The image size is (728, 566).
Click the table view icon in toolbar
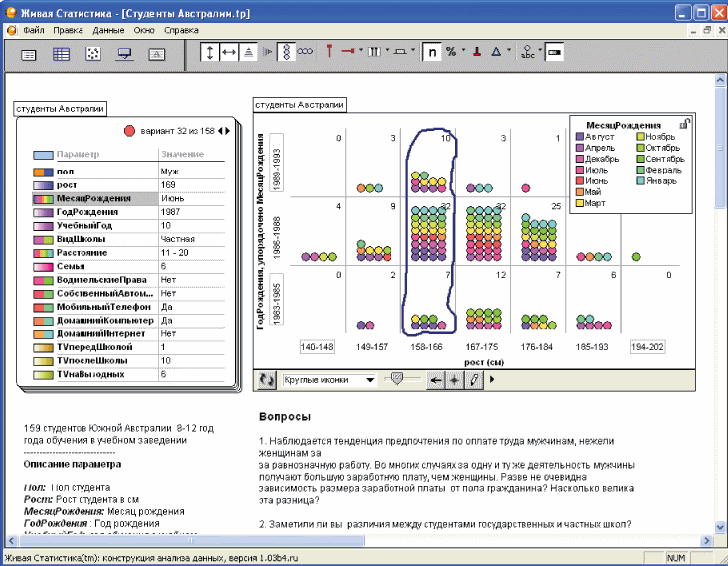click(62, 54)
